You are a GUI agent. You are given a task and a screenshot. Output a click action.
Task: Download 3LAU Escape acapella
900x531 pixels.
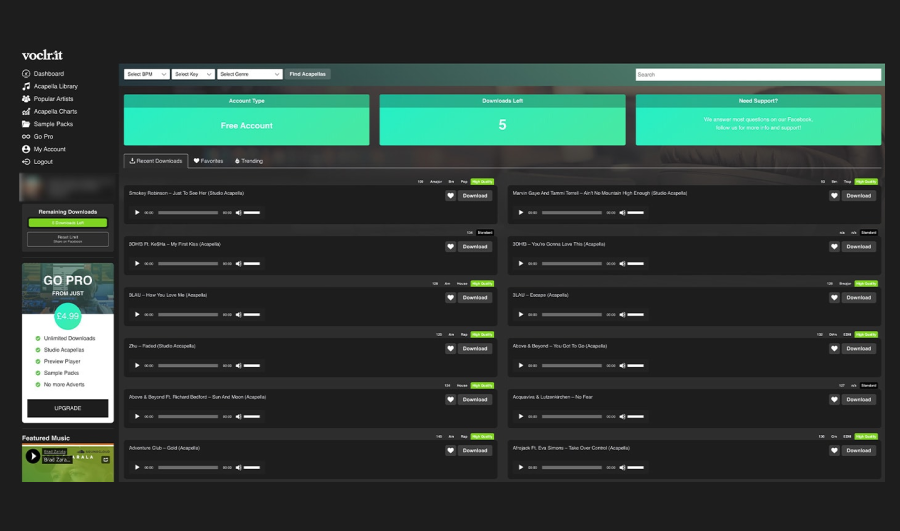859,298
